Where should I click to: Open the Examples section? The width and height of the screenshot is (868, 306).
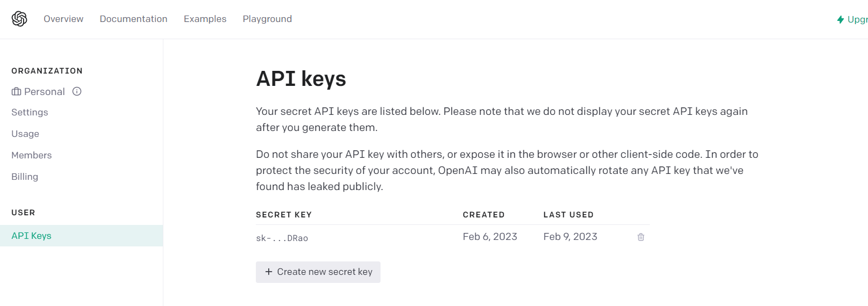point(205,19)
